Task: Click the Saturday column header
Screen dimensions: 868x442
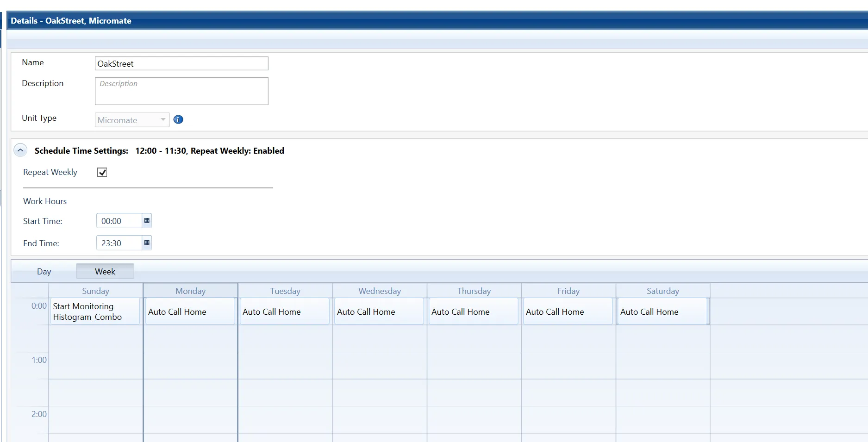Action: pos(663,291)
